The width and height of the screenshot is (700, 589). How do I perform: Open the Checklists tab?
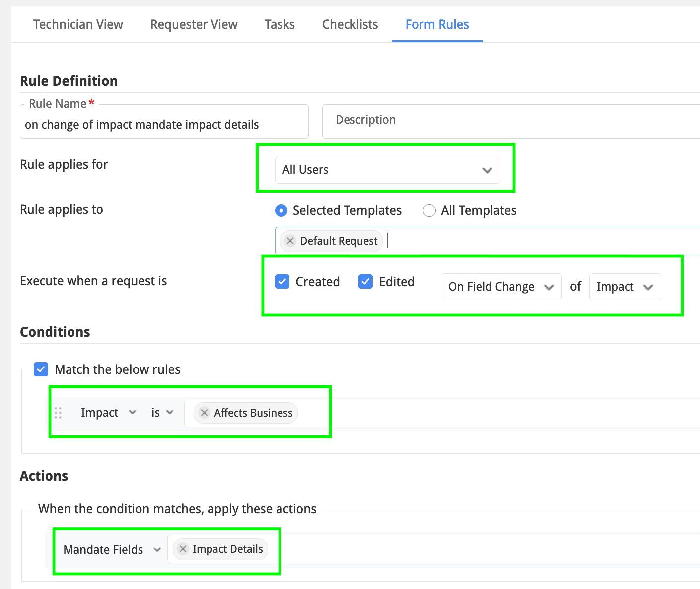[x=350, y=24]
